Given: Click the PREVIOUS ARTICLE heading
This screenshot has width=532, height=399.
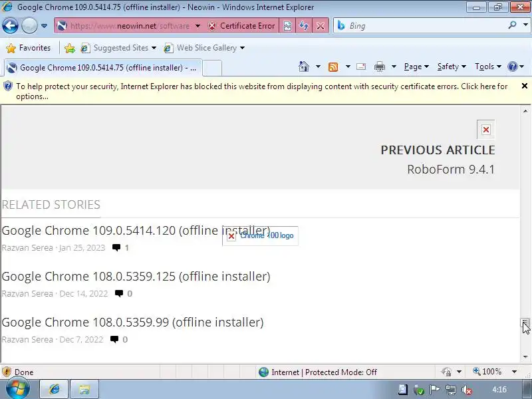Looking at the screenshot, I should pyautogui.click(x=438, y=150).
